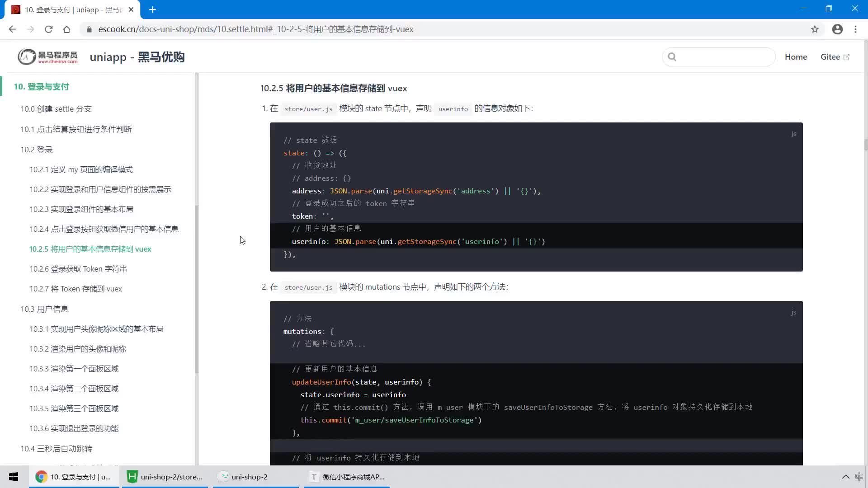Viewport: 868px width, 488px height.
Task: Click the JS copy icon in first code block
Action: [x=793, y=133]
